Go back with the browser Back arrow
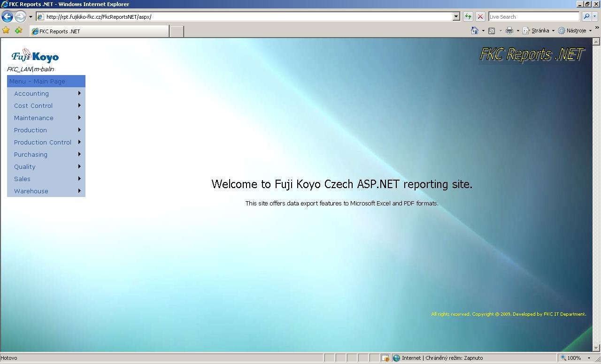The width and height of the screenshot is (601, 364). click(7, 16)
